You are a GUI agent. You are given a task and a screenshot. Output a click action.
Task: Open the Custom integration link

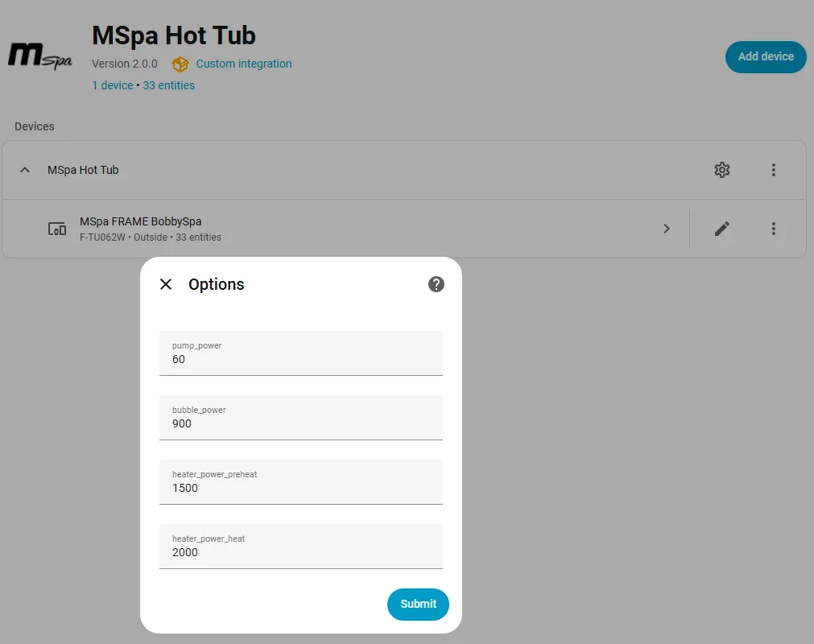click(243, 64)
